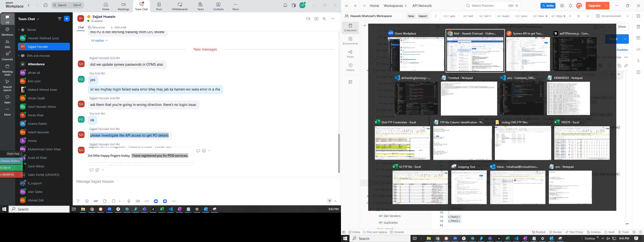Open Meeting chats in Zoom sidebar
This screenshot has height=242, width=644.
tap(8, 70)
